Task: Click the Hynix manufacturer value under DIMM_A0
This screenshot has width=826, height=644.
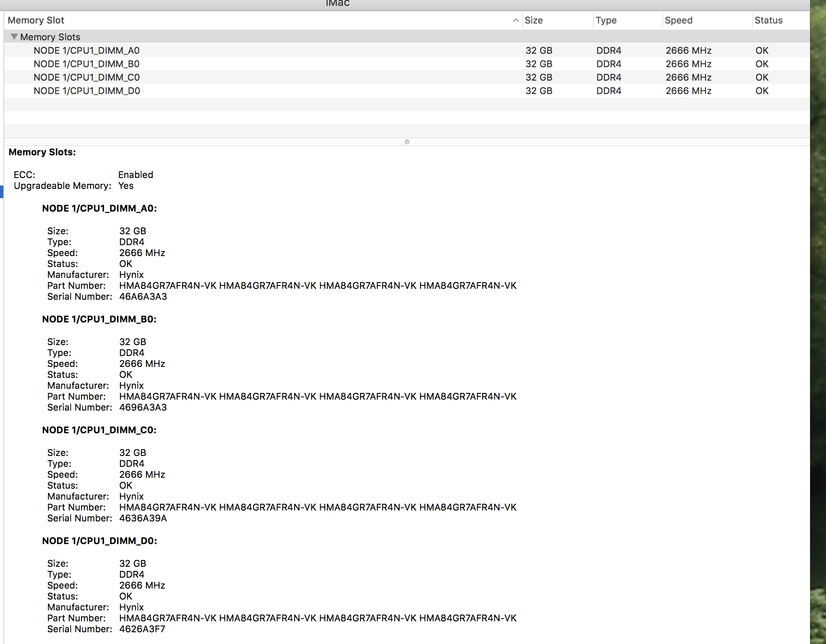Action: tap(131, 275)
